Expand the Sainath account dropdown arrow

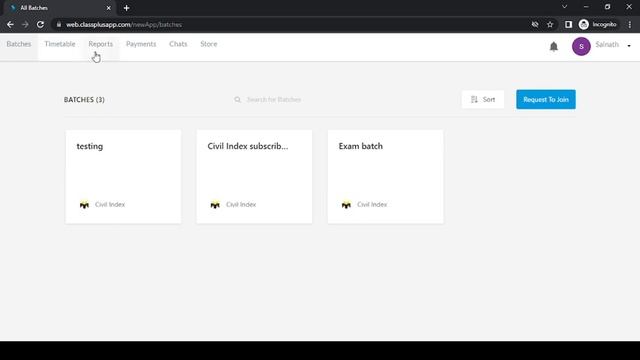tap(629, 46)
